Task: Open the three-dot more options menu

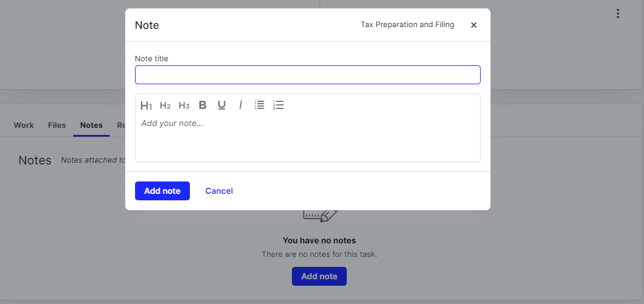Action: [617, 14]
